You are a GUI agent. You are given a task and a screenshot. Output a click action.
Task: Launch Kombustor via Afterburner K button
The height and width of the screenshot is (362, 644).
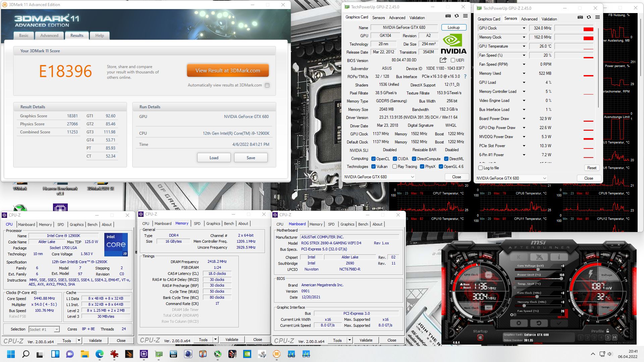tap(519, 257)
